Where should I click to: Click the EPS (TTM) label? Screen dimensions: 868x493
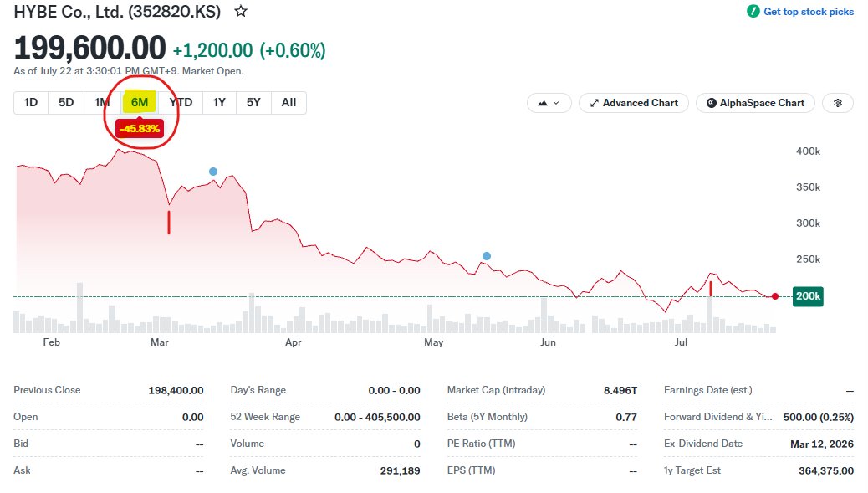(x=471, y=470)
